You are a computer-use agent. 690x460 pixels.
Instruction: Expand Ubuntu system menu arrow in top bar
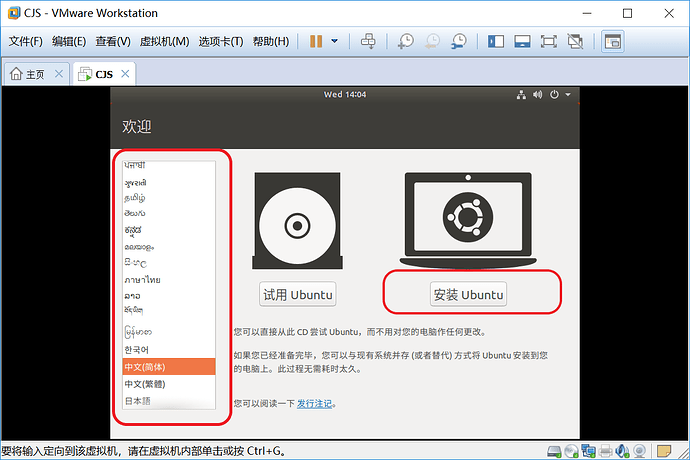click(568, 94)
